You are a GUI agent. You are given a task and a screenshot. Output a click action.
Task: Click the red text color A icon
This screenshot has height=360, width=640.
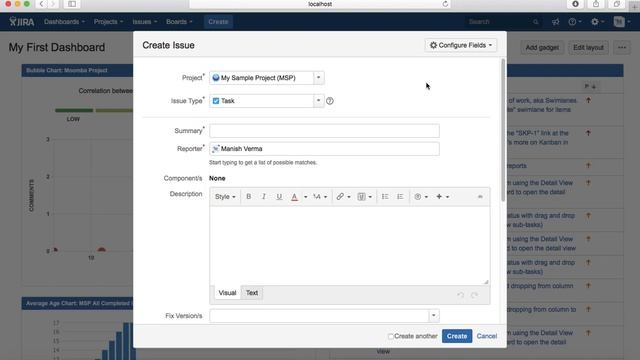point(294,197)
